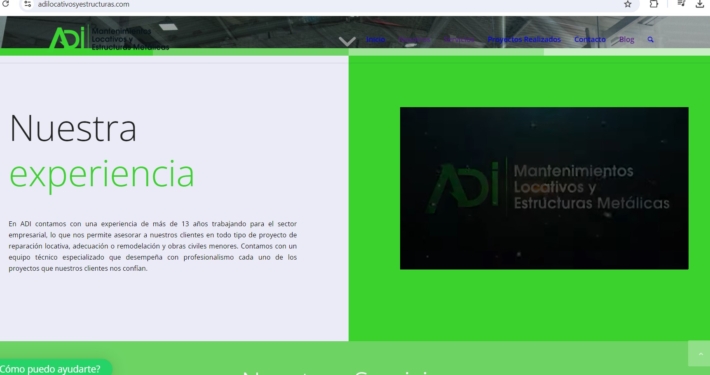The width and height of the screenshot is (710, 375).
Task: Open the media control playlist icon
Action: pyautogui.click(x=681, y=4)
